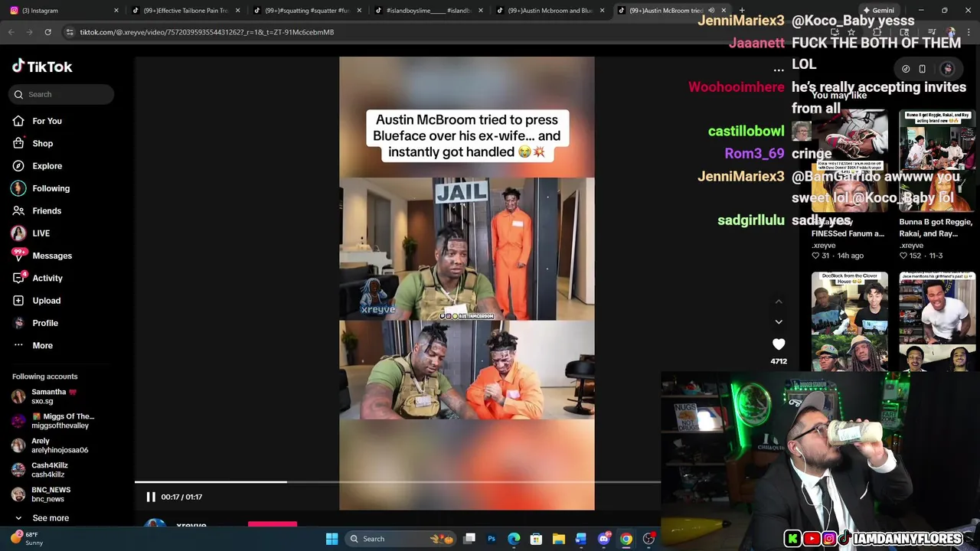
Task: Switch to the #islandboyslime tab
Action: [x=429, y=10]
